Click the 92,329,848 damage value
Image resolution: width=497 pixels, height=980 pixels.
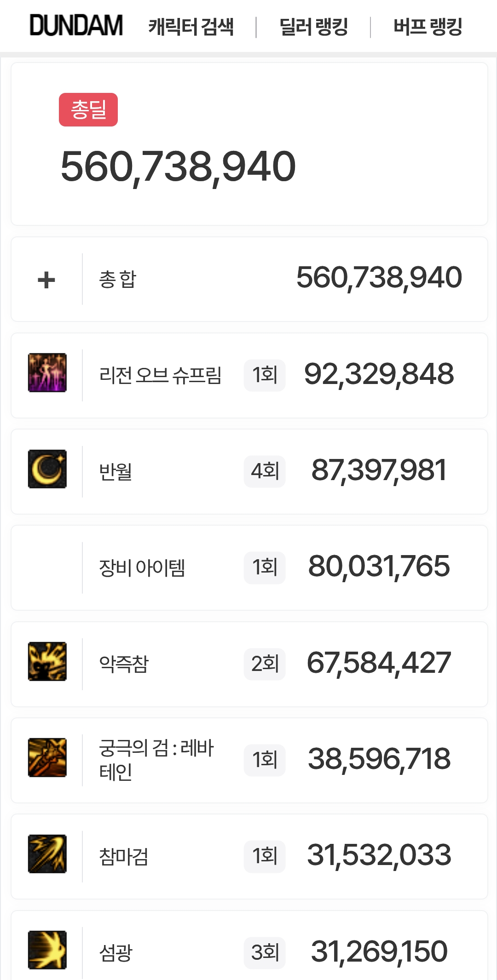click(379, 374)
